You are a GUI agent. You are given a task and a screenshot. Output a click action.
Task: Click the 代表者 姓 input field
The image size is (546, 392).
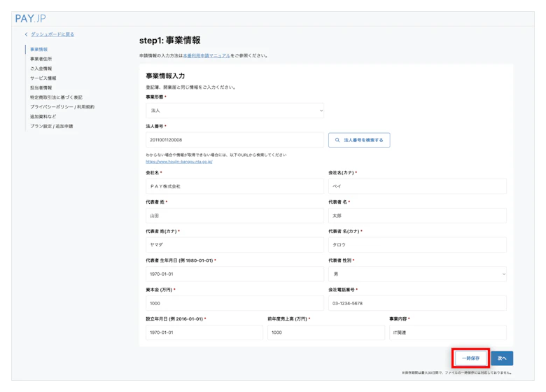pos(234,216)
